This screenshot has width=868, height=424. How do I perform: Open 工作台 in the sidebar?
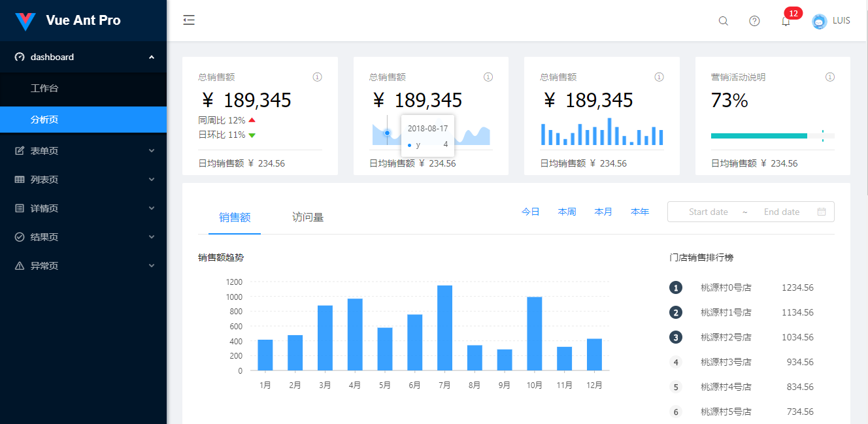point(44,88)
